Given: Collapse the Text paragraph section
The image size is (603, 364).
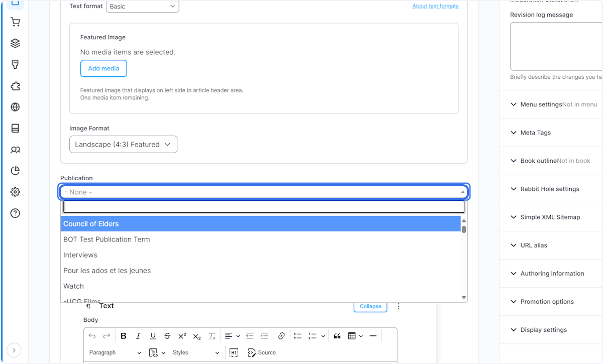Looking at the screenshot, I should point(370,306).
